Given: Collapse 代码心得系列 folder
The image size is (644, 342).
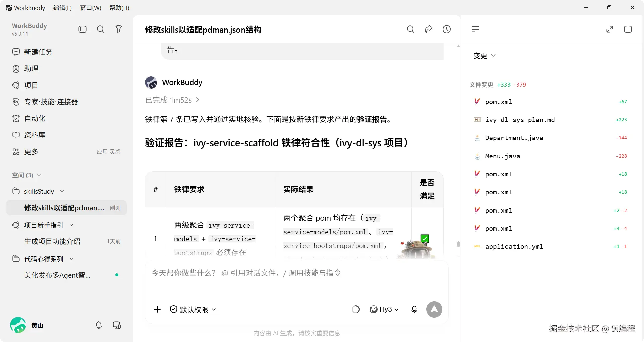Looking at the screenshot, I should point(71,259).
